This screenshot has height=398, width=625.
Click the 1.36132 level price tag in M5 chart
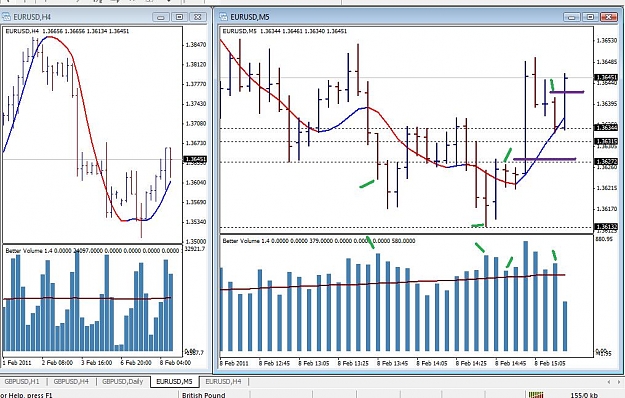606,227
